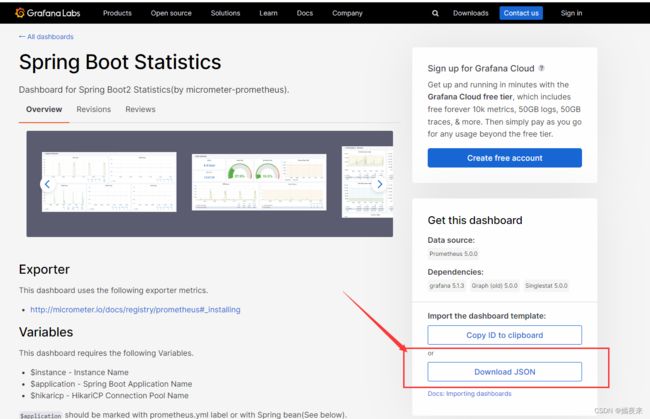This screenshot has height=419, width=650.
Task: Click the Exporter heading
Action: pos(44,269)
